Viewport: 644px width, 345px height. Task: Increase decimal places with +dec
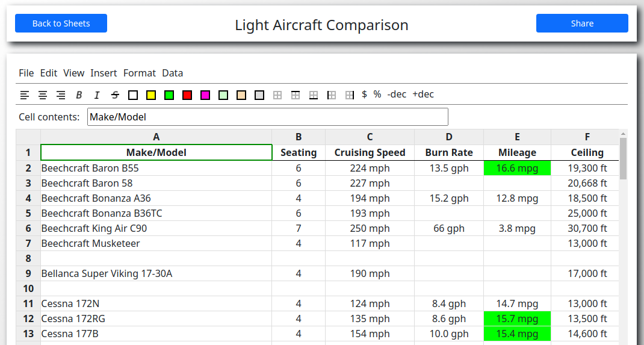coord(423,95)
